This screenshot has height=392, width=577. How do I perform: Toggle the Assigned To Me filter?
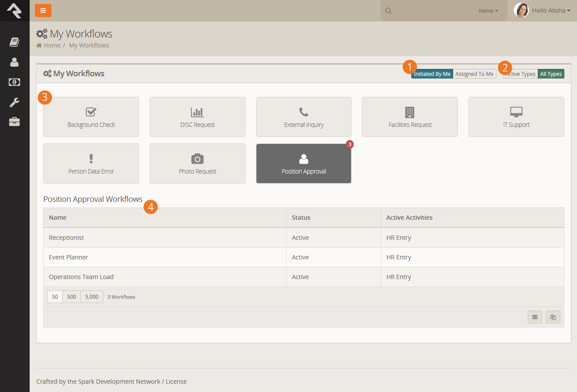[475, 74]
